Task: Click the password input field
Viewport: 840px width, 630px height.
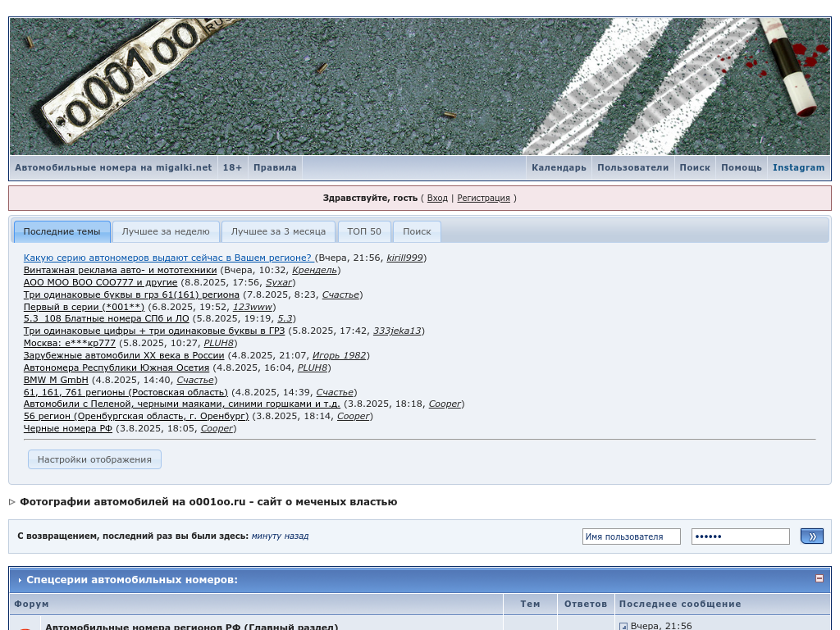Action: tap(740, 536)
